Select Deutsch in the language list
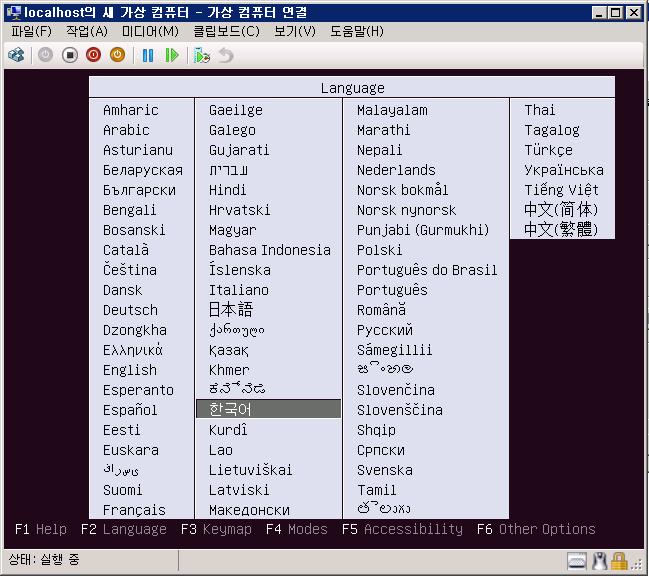 pos(130,310)
